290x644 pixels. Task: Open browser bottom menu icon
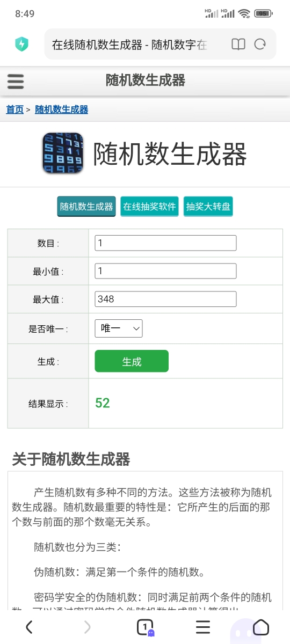(203, 627)
